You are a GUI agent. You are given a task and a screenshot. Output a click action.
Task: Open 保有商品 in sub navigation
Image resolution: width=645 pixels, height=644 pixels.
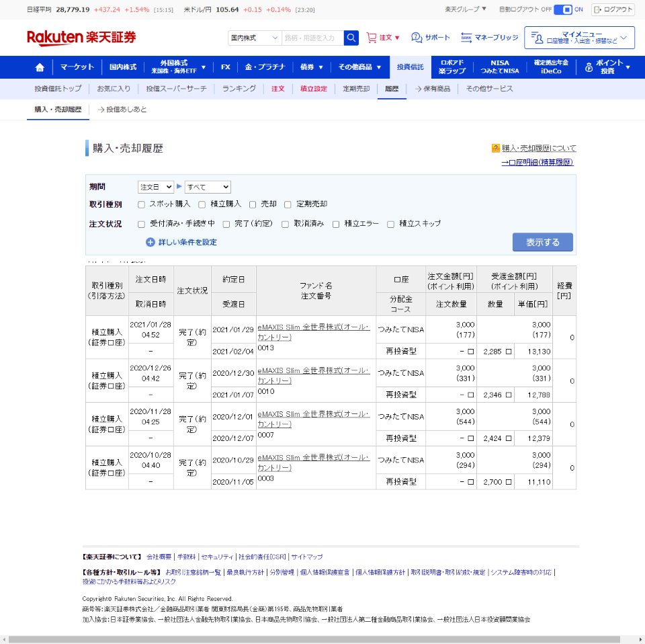click(x=432, y=89)
